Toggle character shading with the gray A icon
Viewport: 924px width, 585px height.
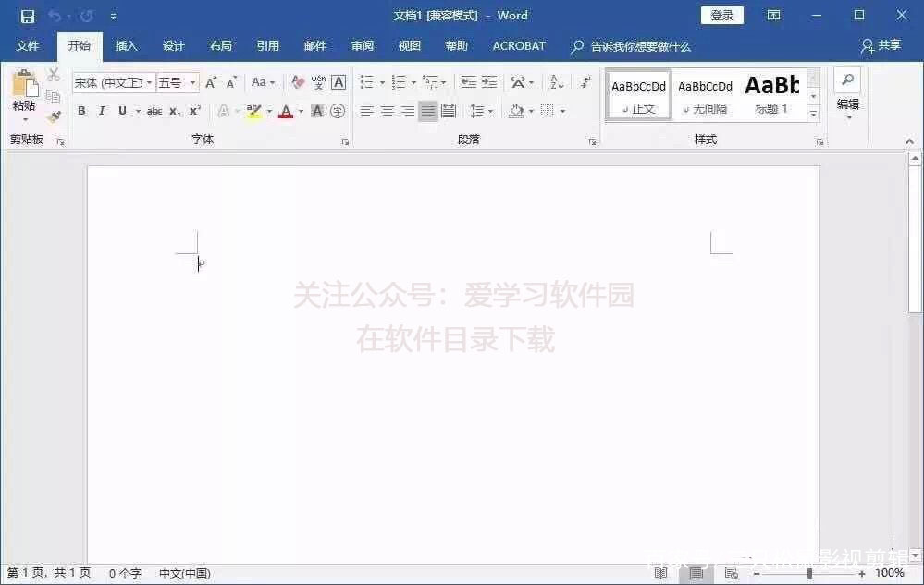coord(317,111)
